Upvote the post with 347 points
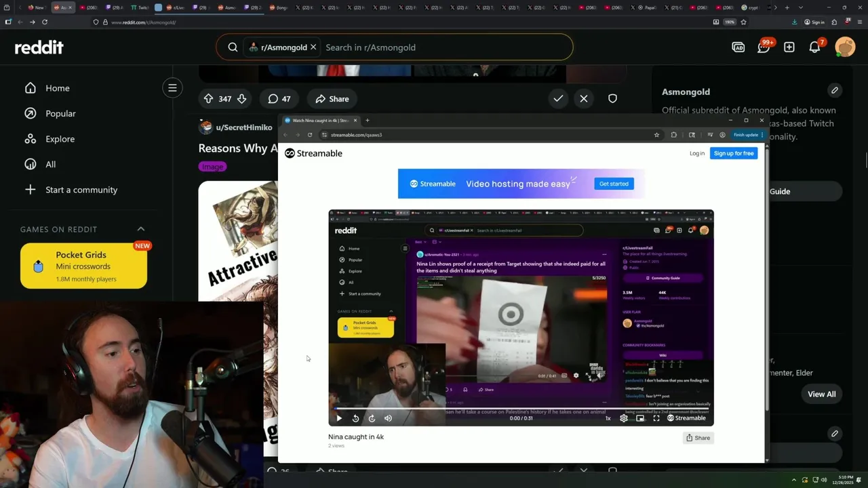 208,99
